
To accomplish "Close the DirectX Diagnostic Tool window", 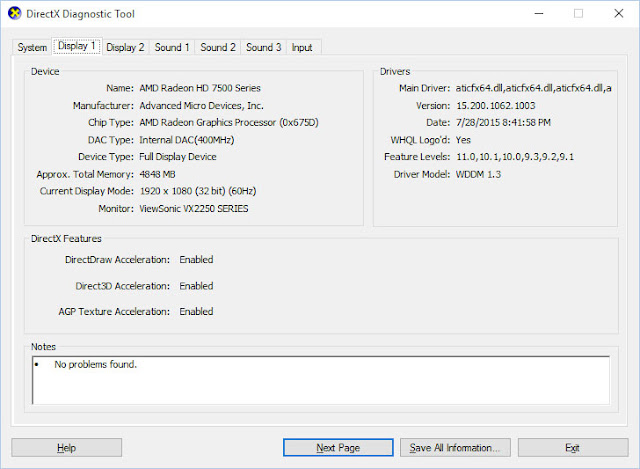I will coord(619,13).
